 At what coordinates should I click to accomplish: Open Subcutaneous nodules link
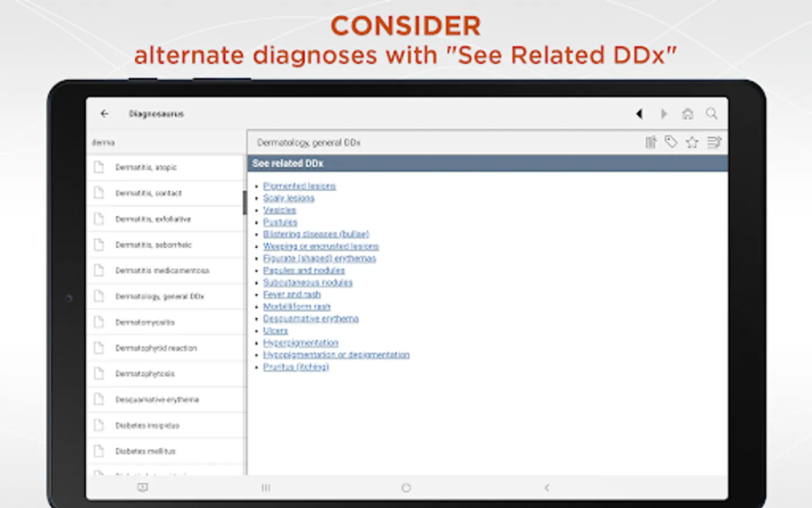tap(308, 282)
